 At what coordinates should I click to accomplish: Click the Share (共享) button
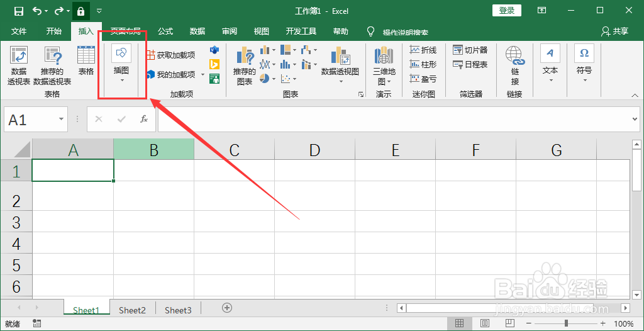(x=615, y=31)
